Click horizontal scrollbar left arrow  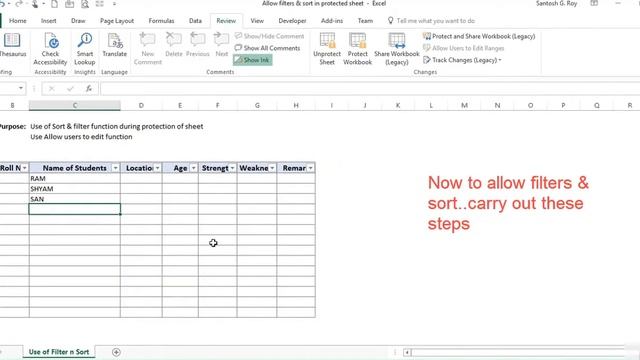pos(407,352)
